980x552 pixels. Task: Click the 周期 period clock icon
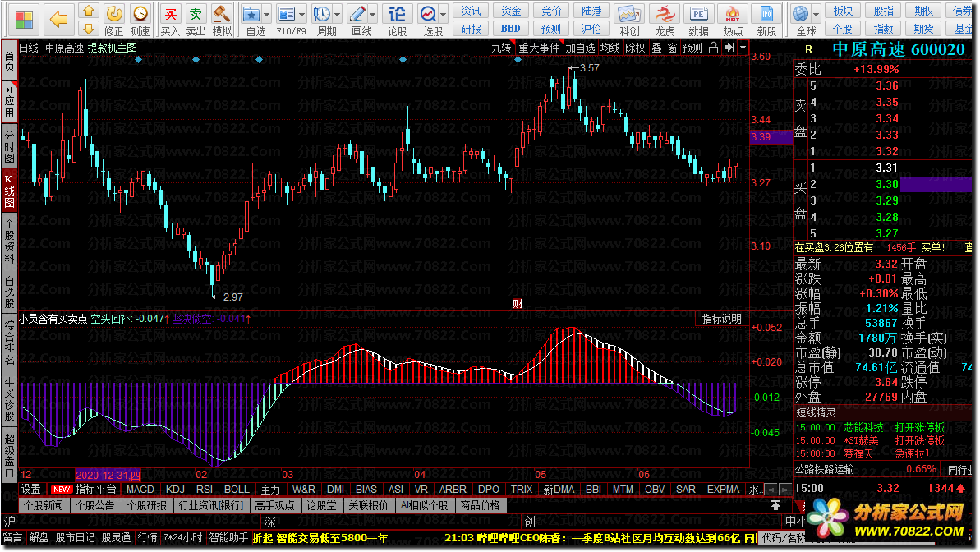pyautogui.click(x=322, y=14)
